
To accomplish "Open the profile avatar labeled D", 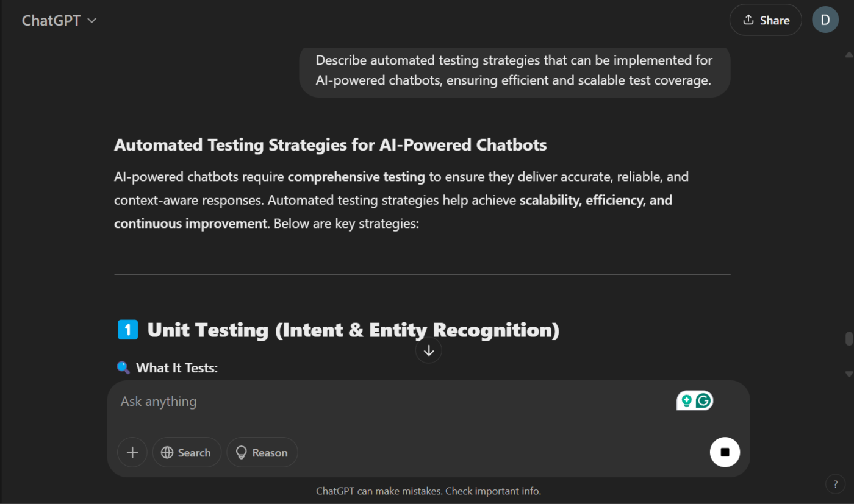I will 825,20.
